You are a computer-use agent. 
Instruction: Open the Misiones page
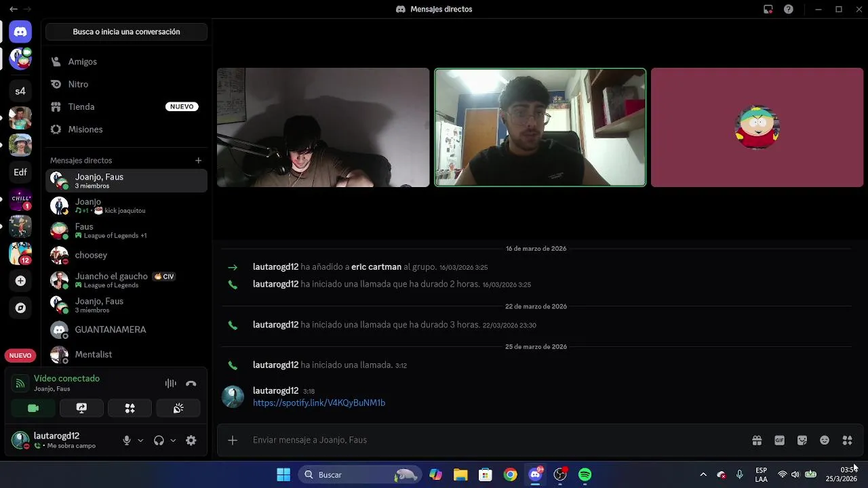click(126, 129)
